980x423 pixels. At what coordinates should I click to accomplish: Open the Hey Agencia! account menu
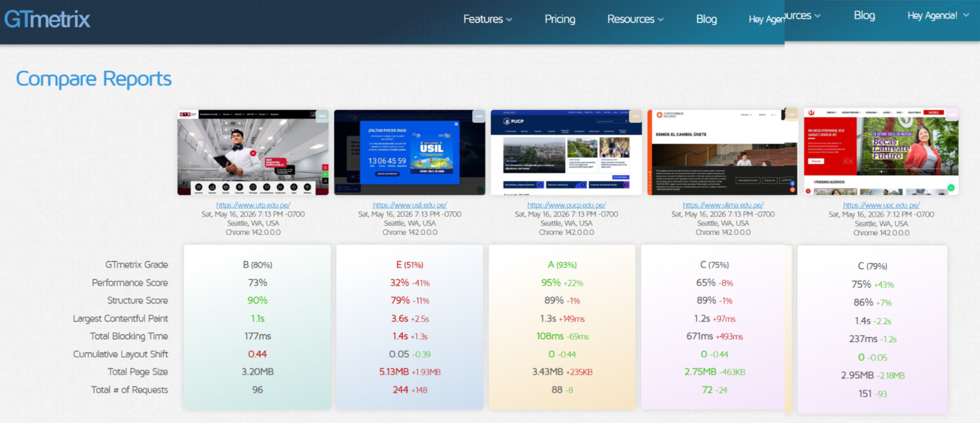point(938,16)
